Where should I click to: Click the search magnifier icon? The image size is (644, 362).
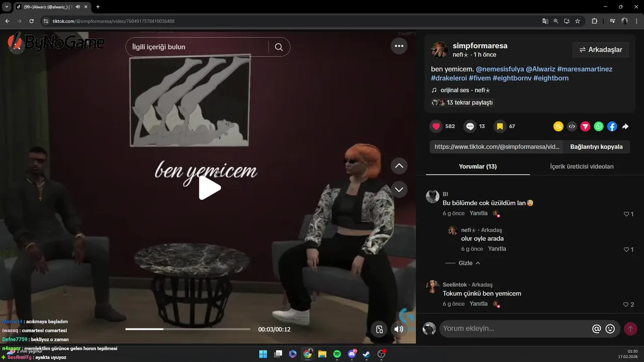pyautogui.click(x=279, y=47)
